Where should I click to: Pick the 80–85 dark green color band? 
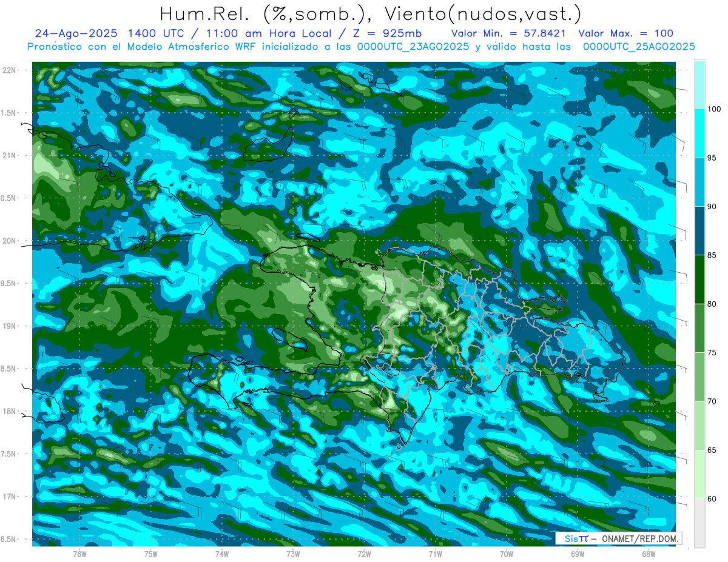point(699,279)
